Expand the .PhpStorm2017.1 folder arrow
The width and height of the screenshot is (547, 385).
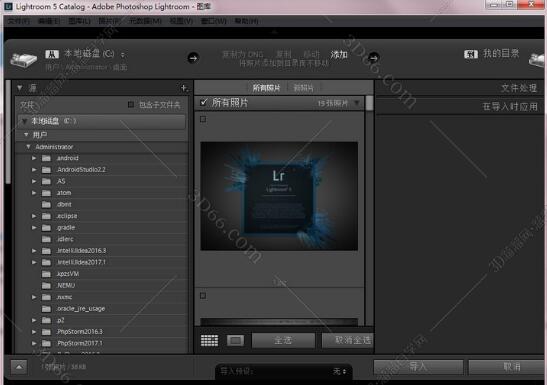click(x=34, y=344)
